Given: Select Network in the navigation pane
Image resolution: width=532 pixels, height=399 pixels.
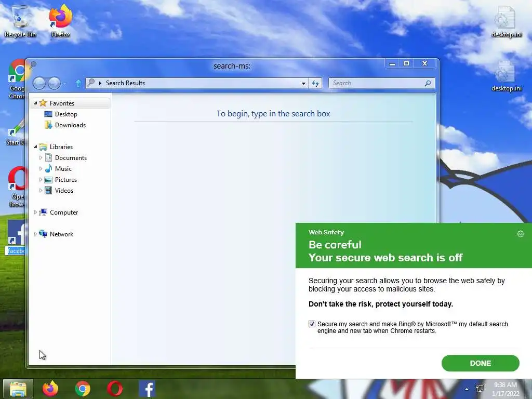Looking at the screenshot, I should click(61, 234).
